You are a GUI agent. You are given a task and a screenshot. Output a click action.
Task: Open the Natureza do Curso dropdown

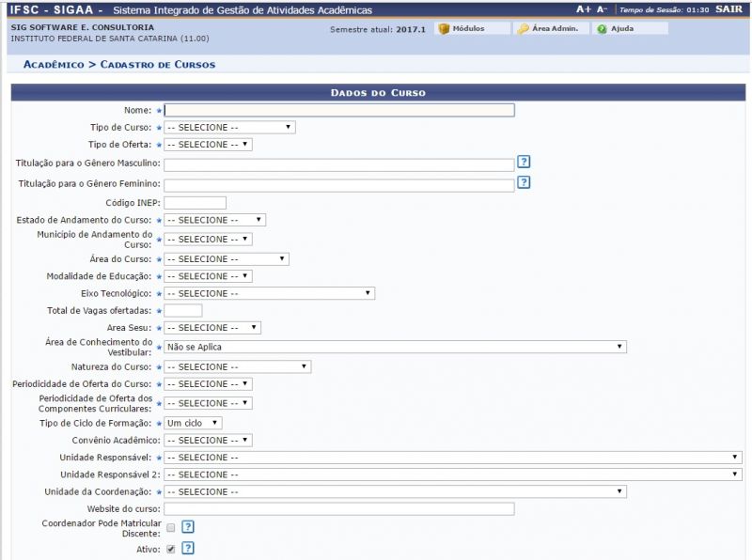point(237,366)
